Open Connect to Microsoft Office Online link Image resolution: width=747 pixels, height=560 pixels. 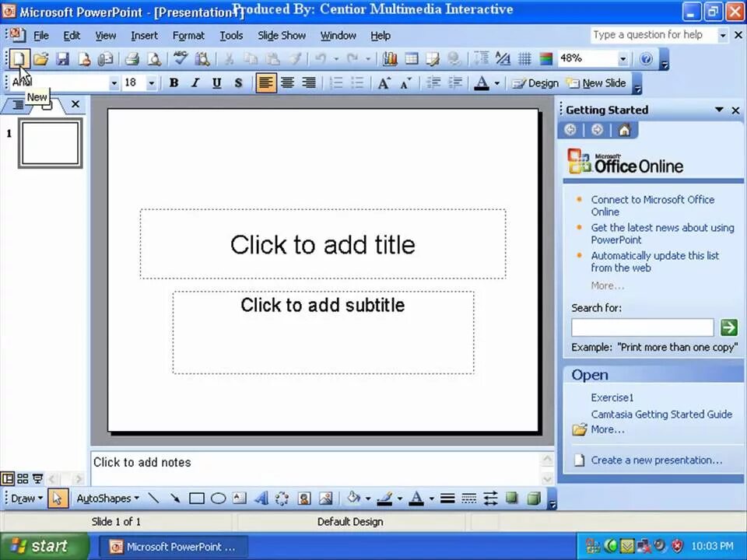pyautogui.click(x=653, y=205)
